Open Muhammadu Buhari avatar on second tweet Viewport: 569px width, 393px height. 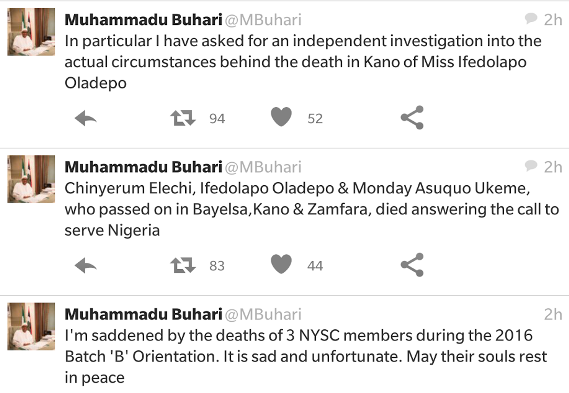point(31,179)
